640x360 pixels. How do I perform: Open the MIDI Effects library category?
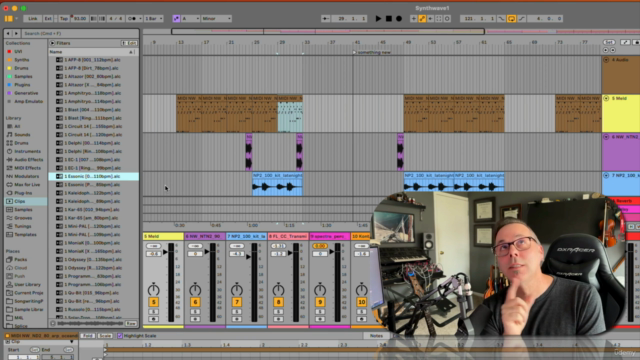point(27,168)
